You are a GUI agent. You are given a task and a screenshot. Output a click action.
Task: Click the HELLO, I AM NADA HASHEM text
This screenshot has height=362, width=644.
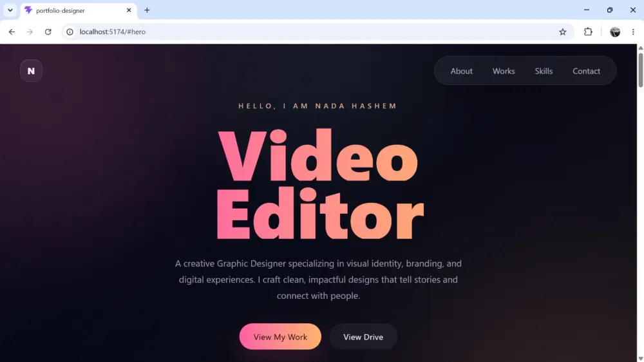point(317,106)
